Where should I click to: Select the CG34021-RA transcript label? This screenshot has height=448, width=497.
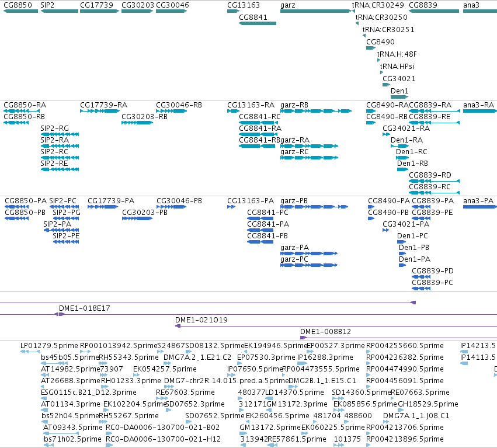point(406,129)
